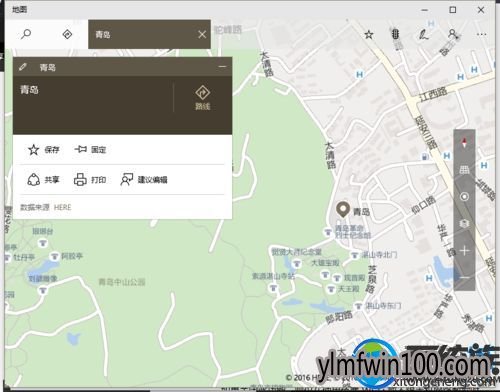
Task: Click the 牡丹亭 map label
Action: tap(24, 257)
